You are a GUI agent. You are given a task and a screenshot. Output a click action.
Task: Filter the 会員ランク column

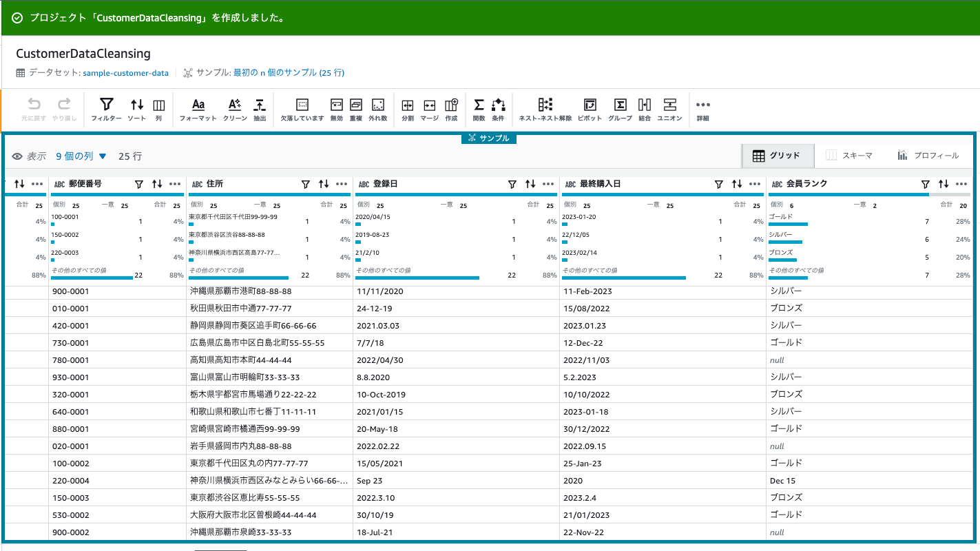click(926, 184)
